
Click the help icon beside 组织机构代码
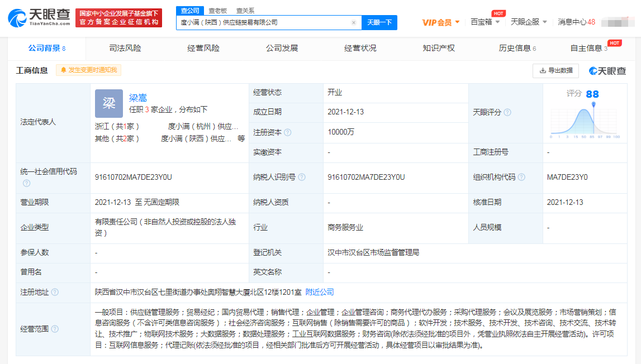tap(521, 177)
